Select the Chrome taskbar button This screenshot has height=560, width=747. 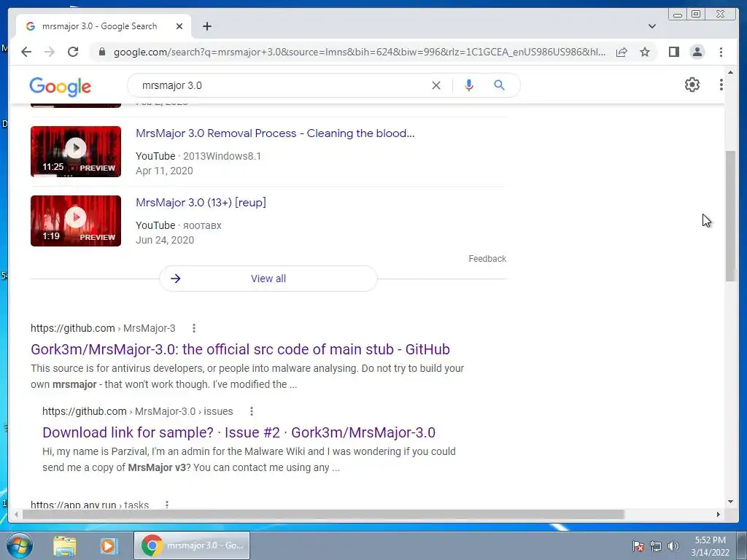192,545
